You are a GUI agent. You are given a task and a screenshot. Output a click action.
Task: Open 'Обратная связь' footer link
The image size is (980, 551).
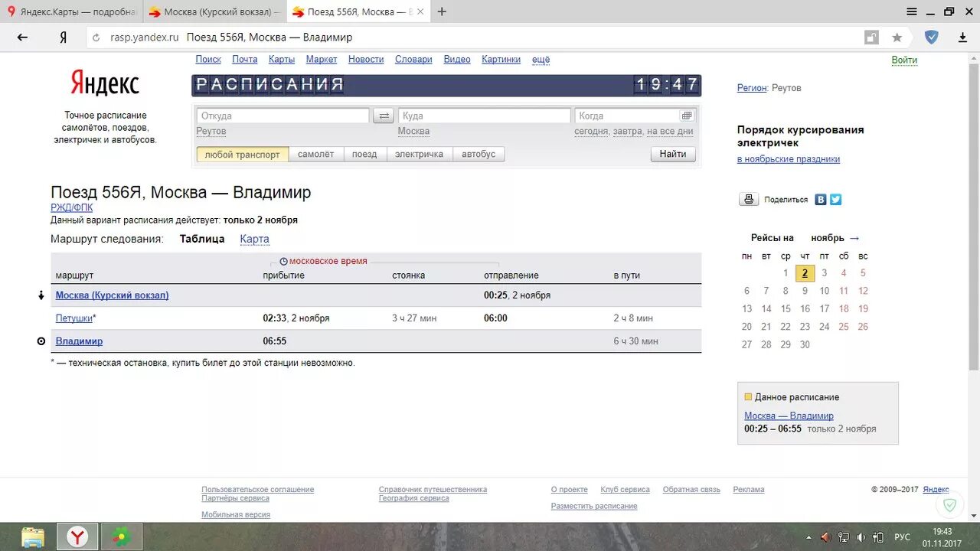[691, 490]
